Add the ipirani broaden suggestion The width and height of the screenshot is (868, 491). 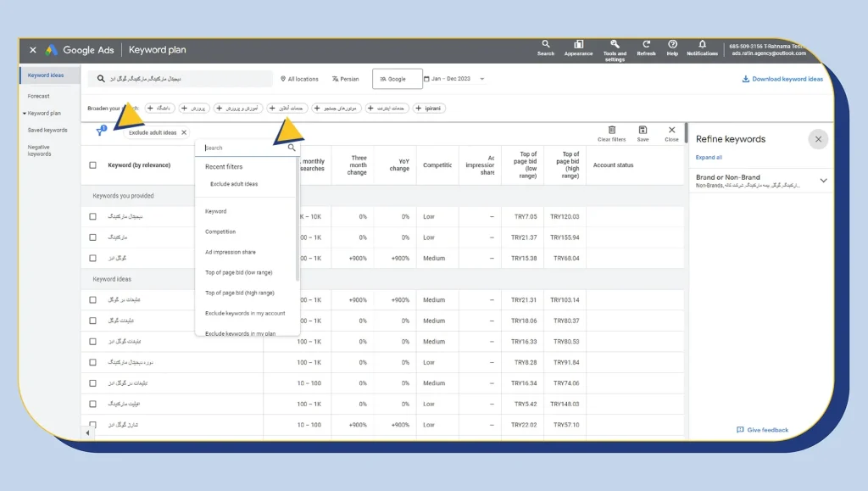point(428,108)
